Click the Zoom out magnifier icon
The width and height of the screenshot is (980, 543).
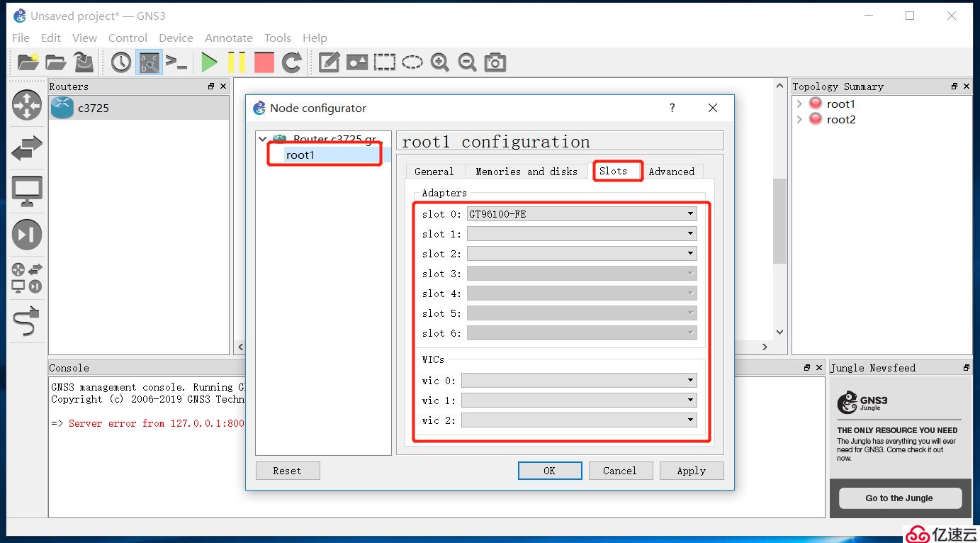click(468, 62)
